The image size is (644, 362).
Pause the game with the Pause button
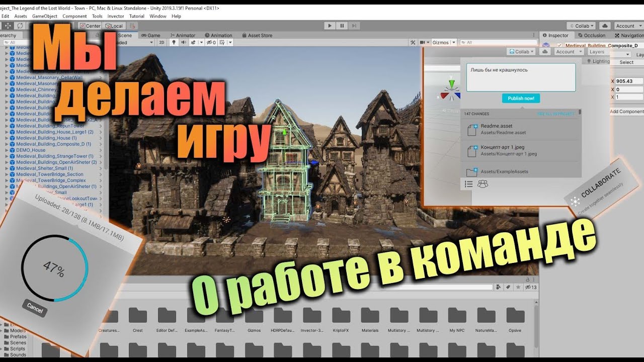(x=342, y=26)
